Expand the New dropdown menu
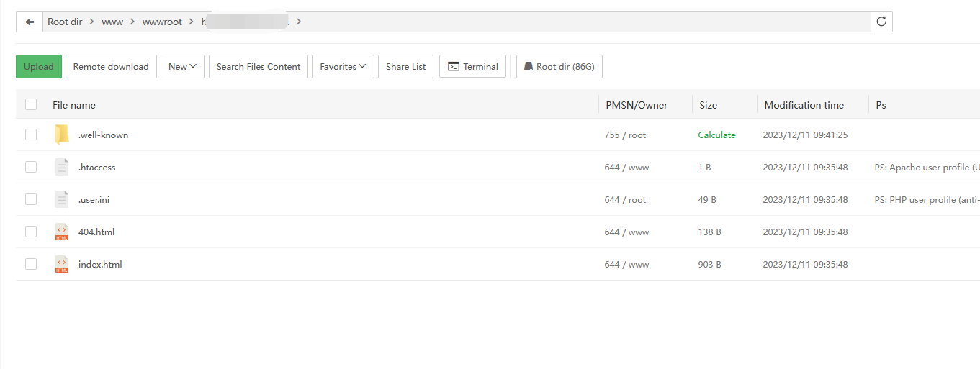Screen dimensions: 980x369 pos(183,67)
